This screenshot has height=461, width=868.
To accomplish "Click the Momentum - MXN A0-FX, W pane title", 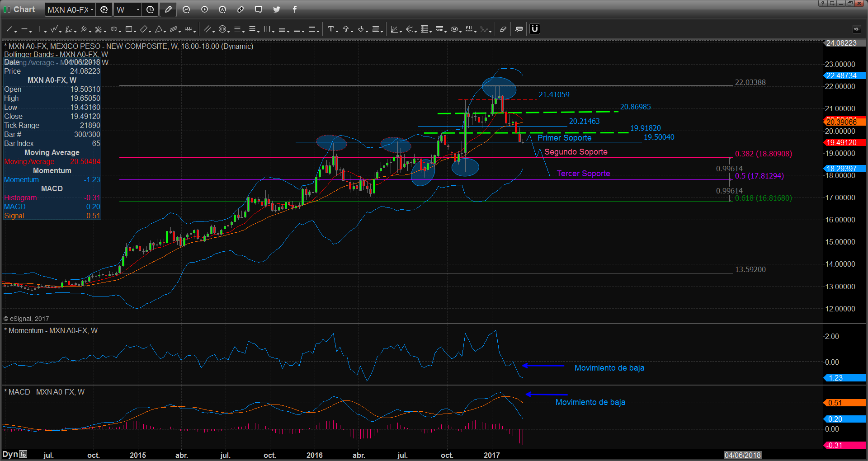I will coord(51,331).
